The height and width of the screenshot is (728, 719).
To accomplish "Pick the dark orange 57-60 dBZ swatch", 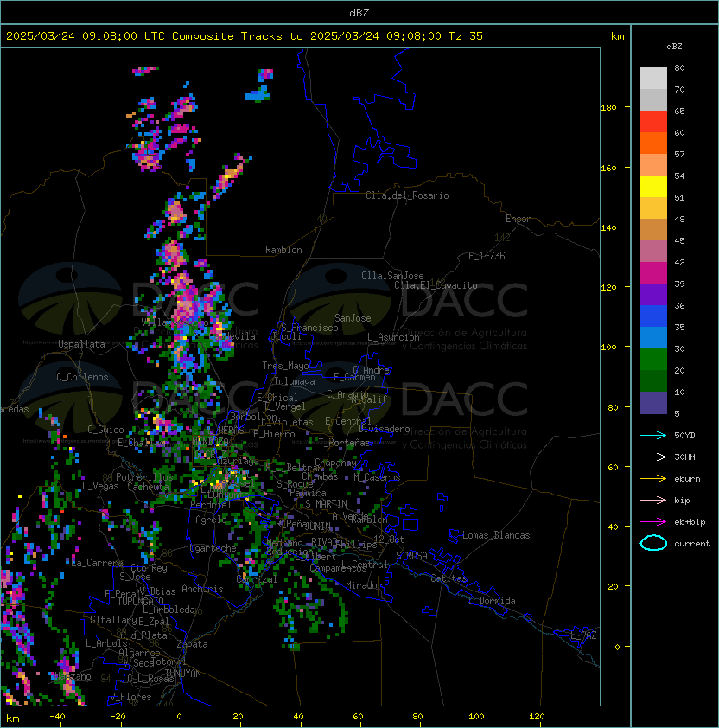I will (653, 144).
